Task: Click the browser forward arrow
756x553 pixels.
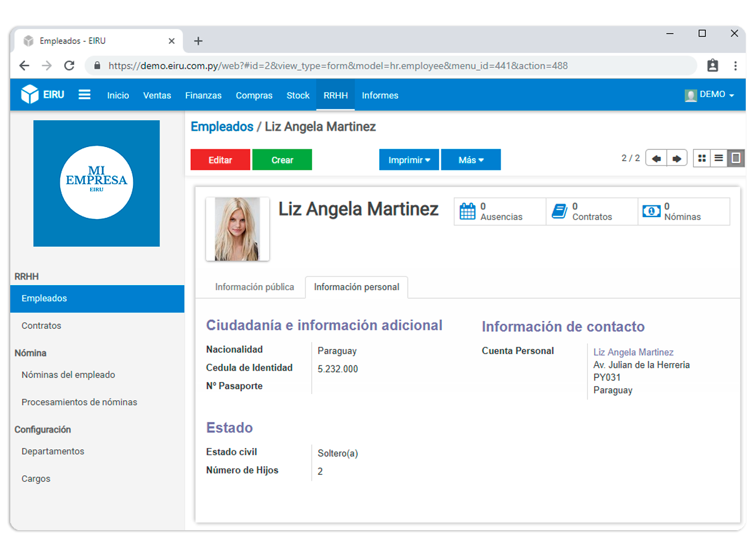Action: click(47, 66)
